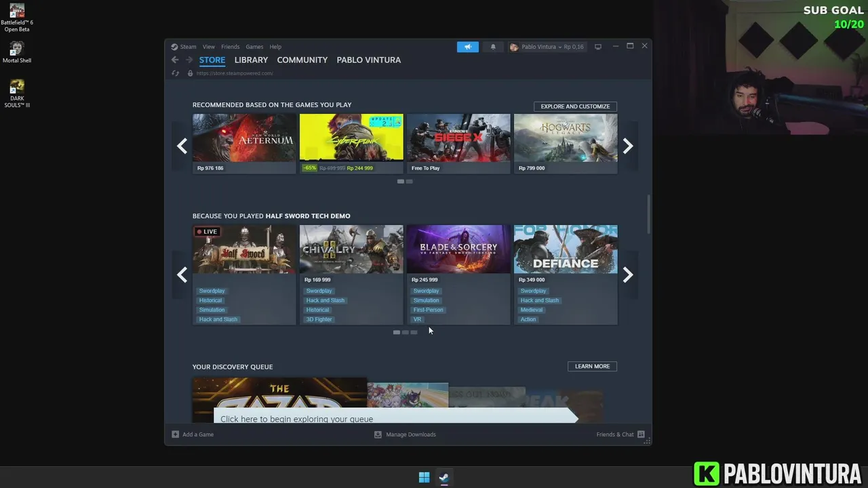868x488 pixels.
Task: Click the Steam store page vertical scrollbar
Action: pos(648,214)
